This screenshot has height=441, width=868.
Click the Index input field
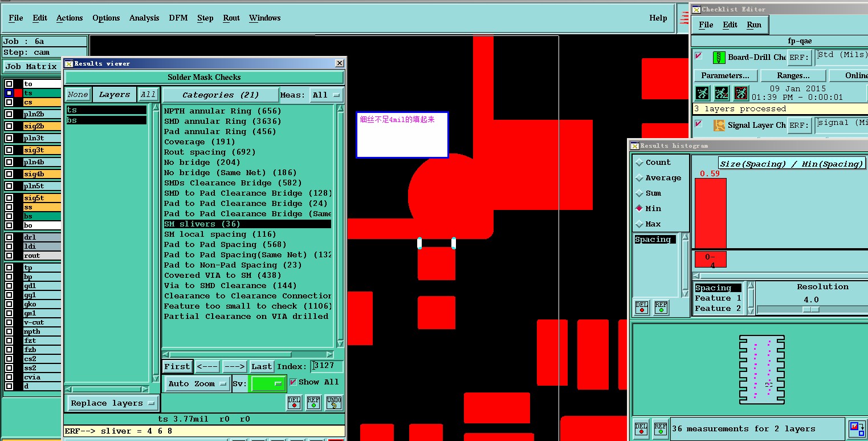pos(327,366)
